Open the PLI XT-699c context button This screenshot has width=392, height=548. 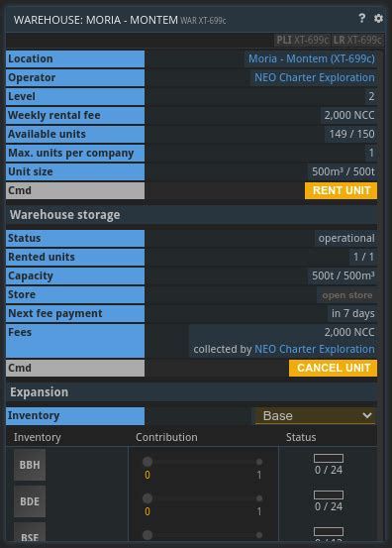[x=302, y=41]
